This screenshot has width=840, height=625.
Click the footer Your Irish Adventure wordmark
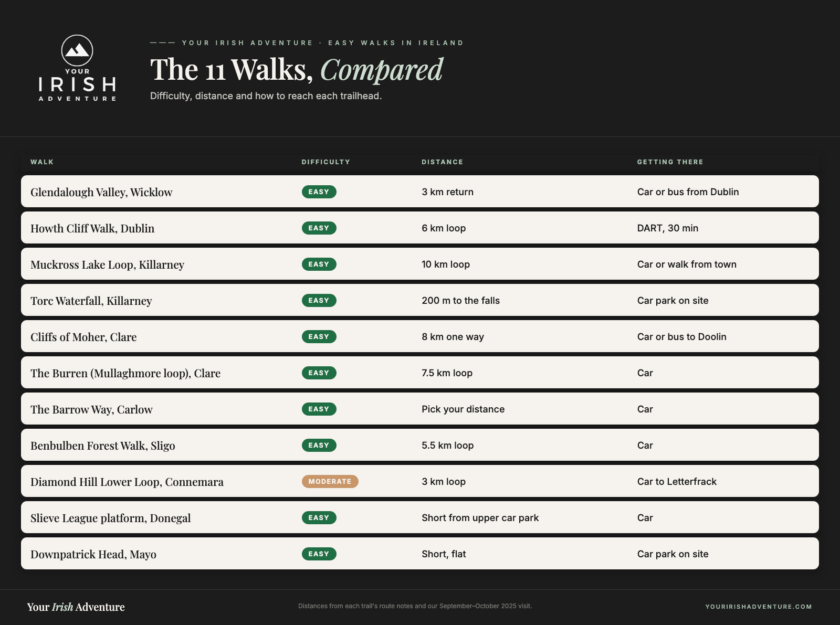pos(76,607)
